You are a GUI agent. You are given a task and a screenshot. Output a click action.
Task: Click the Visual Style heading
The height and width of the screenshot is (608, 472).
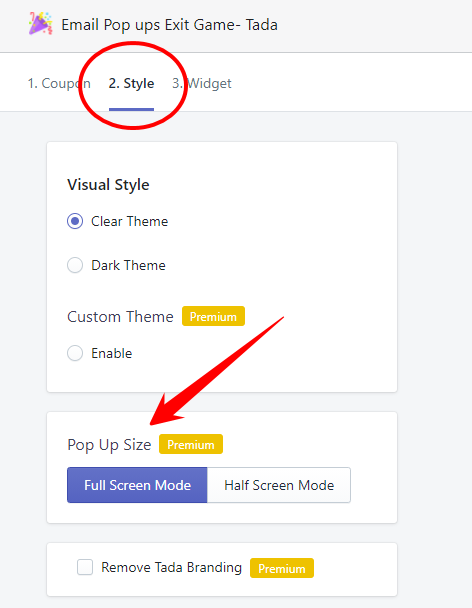[108, 185]
